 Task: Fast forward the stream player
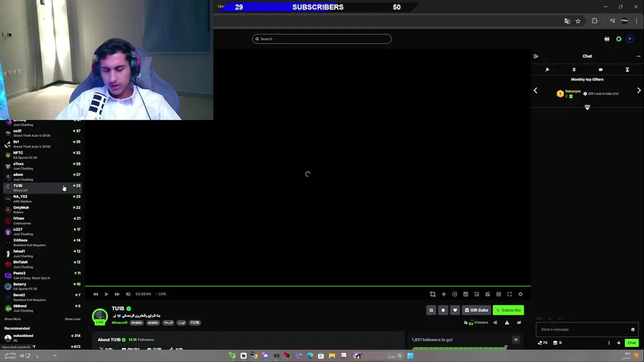click(x=117, y=294)
